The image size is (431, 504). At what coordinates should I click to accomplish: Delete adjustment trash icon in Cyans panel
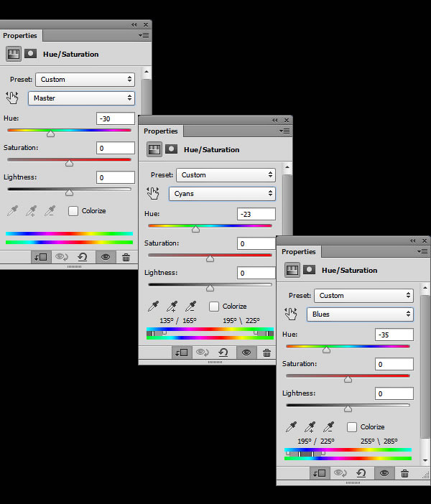[267, 353]
